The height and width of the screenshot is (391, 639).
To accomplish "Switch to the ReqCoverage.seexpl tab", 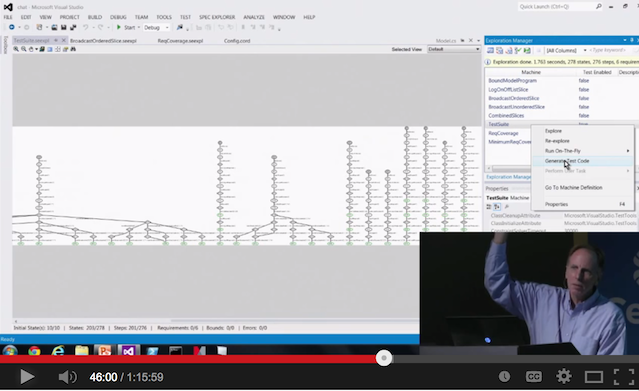I will tap(180, 41).
